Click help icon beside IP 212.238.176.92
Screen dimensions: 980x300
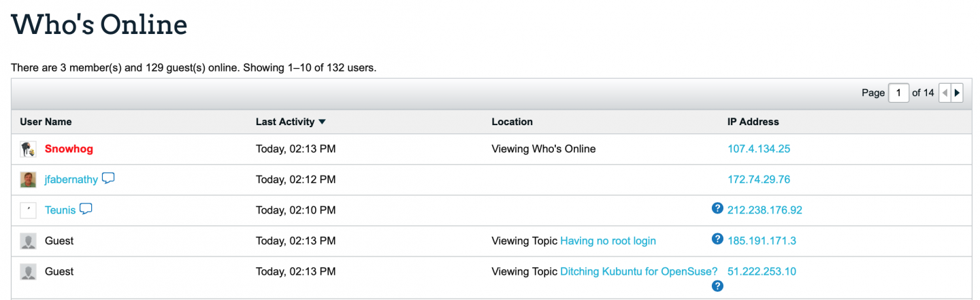(717, 208)
